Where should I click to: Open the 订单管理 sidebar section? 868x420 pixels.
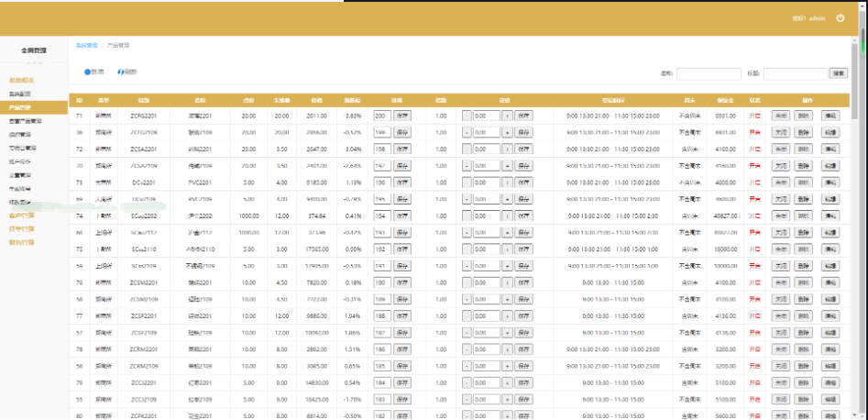coord(22,229)
